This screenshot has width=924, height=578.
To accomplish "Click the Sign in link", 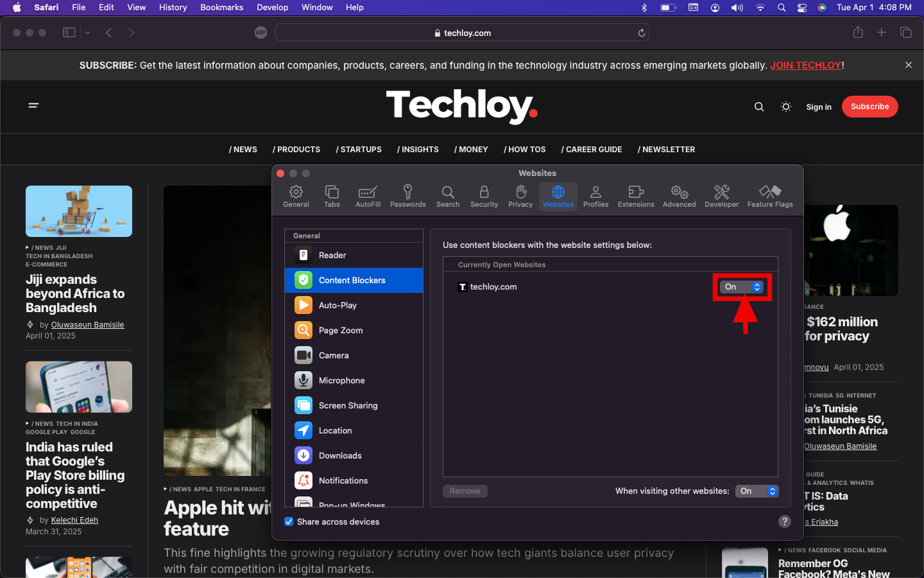I will point(819,107).
